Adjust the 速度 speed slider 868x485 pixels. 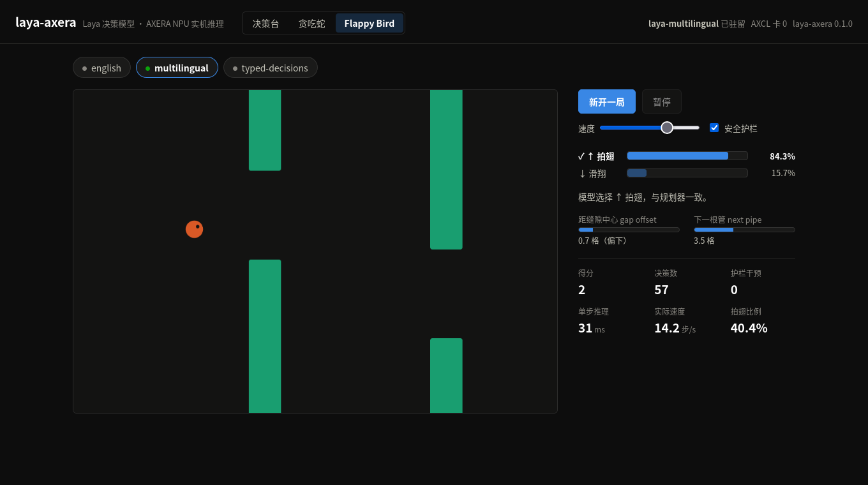pyautogui.click(x=650, y=128)
